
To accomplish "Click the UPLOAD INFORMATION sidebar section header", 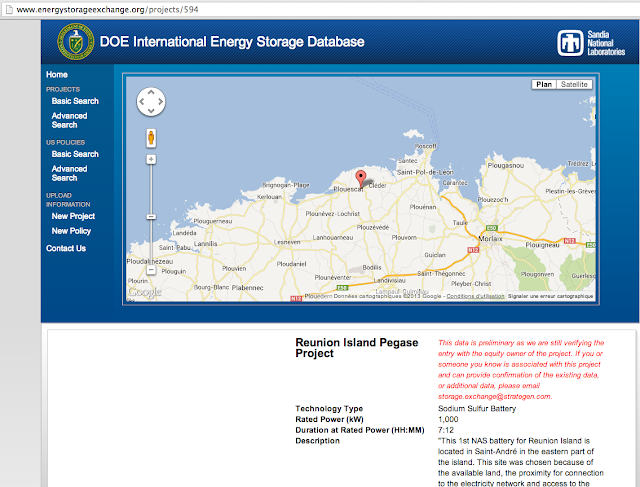I will (68, 200).
